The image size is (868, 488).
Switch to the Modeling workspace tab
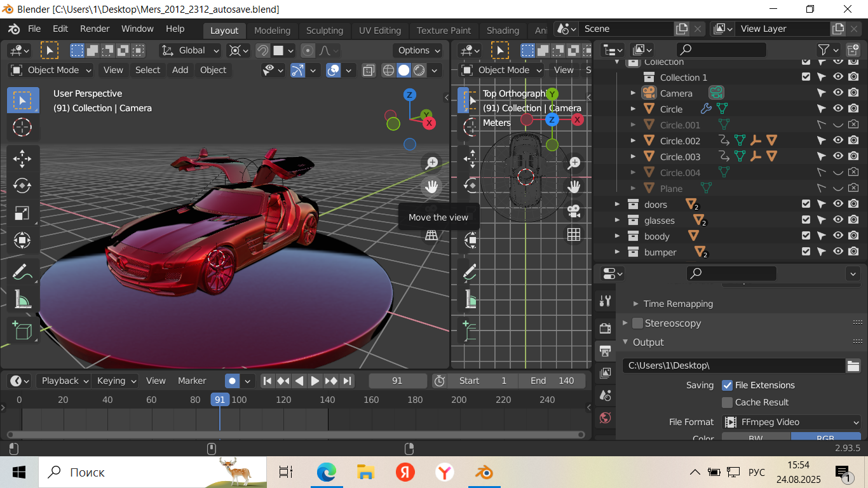(x=272, y=30)
